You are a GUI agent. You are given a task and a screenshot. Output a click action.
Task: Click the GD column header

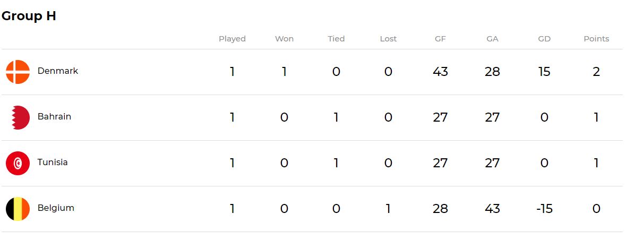click(544, 39)
